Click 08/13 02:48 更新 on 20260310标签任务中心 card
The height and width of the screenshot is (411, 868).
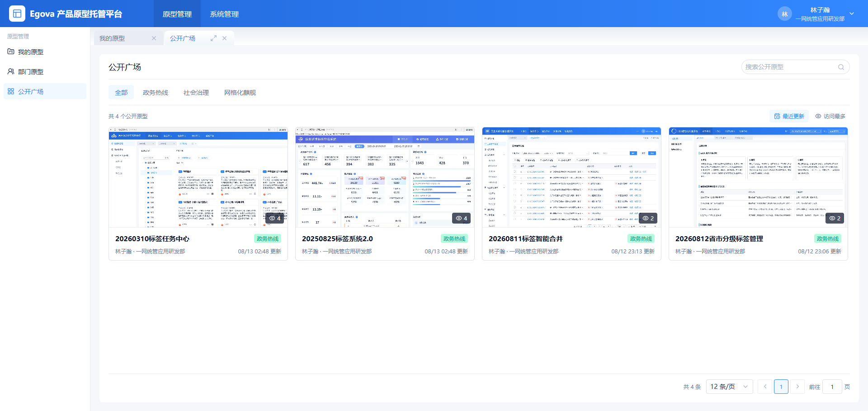pos(259,251)
